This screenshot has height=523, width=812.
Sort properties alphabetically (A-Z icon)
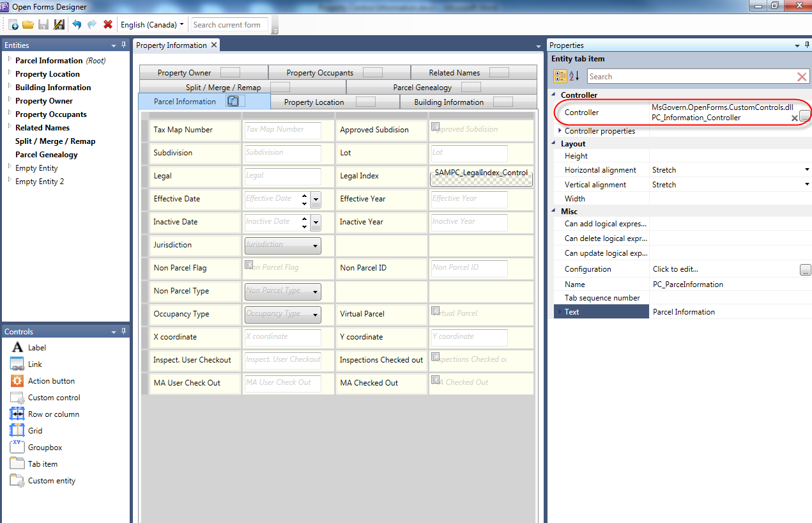[574, 77]
